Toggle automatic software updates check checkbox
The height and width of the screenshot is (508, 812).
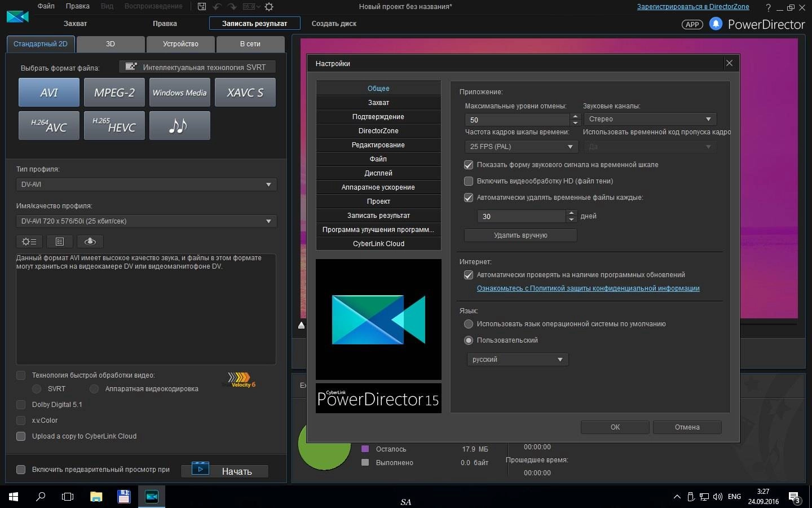tap(468, 275)
